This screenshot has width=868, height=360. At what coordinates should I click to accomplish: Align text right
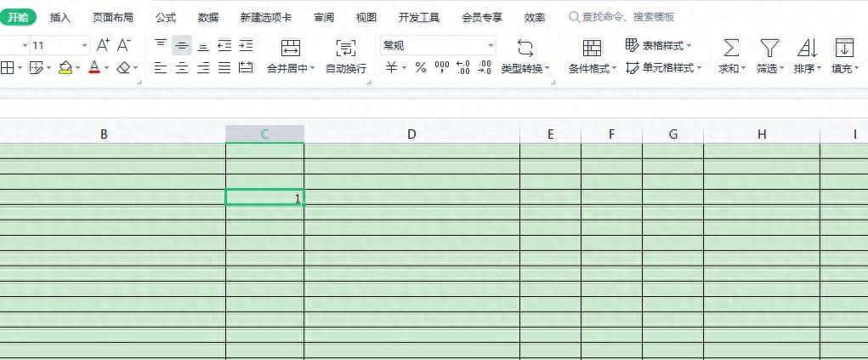[203, 67]
